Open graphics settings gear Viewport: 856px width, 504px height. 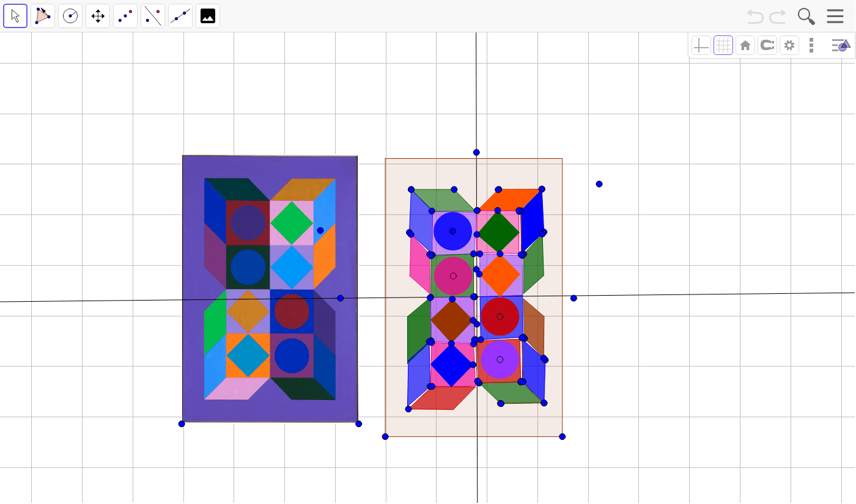click(789, 45)
